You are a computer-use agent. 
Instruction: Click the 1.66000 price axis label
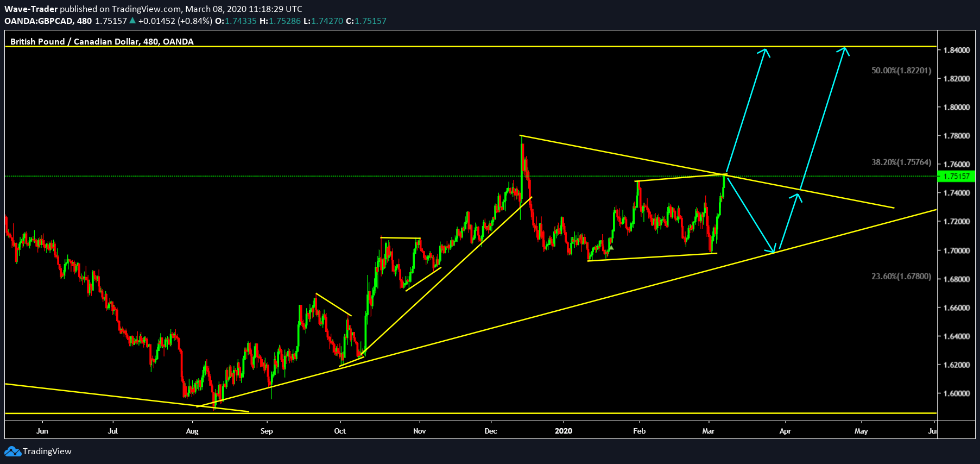(x=957, y=308)
